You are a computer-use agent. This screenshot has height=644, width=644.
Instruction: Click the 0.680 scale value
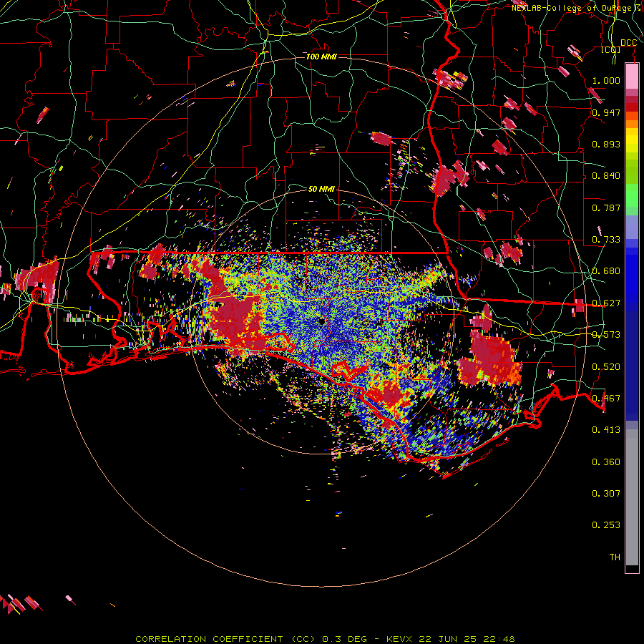tap(606, 271)
